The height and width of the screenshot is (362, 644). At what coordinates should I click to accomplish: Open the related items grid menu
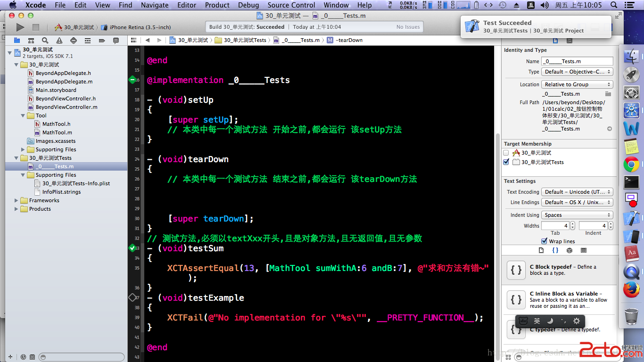tap(133, 40)
